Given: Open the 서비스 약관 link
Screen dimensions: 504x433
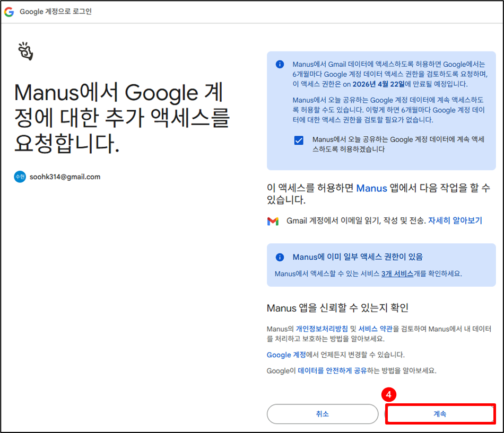Looking at the screenshot, I should [376, 329].
